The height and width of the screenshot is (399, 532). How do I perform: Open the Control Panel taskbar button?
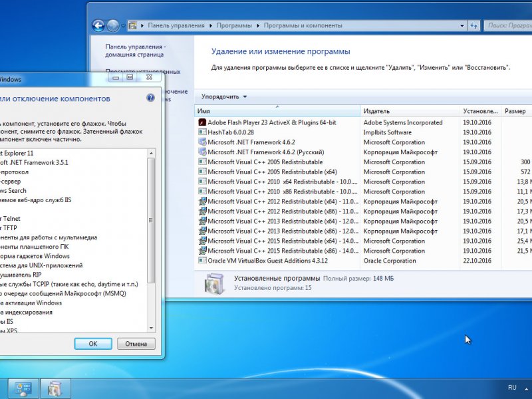(x=23, y=388)
